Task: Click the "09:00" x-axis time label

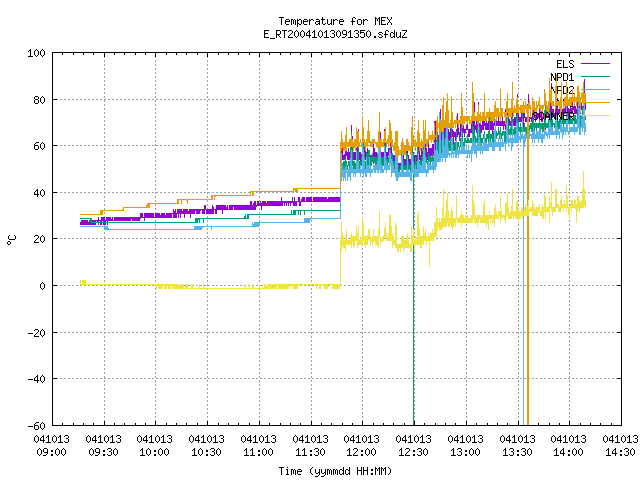Action: click(x=51, y=452)
